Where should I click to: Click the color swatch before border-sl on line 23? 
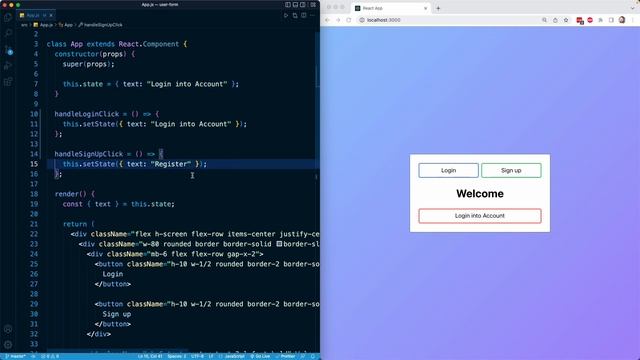[279, 244]
